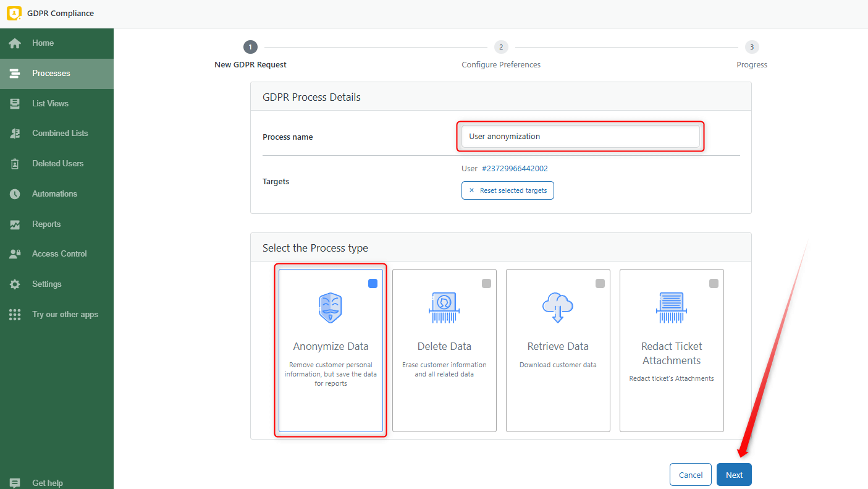
Task: Click inside the Process name input field
Action: click(x=580, y=137)
